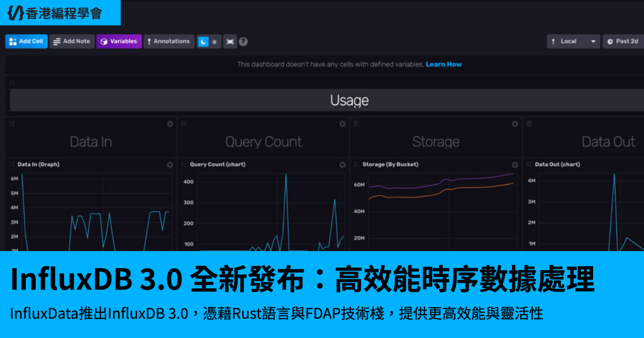Viewport: 644px width, 338px height.
Task: Click the Data Out title text
Action: coord(608,142)
